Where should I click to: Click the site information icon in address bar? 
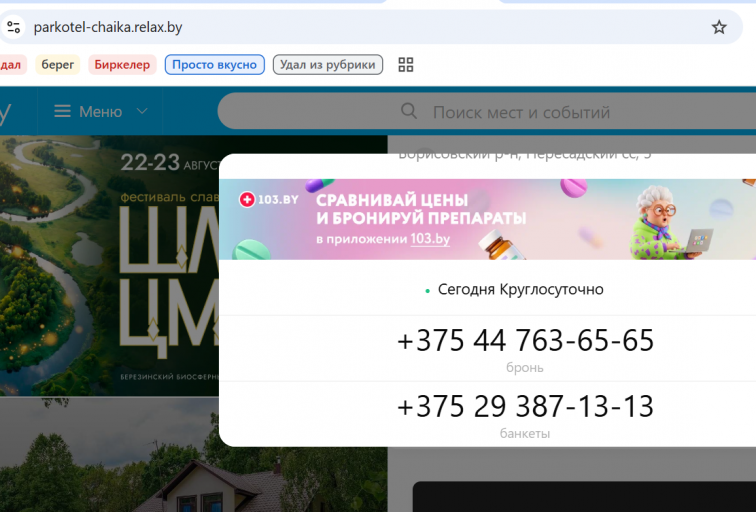tap(13, 27)
